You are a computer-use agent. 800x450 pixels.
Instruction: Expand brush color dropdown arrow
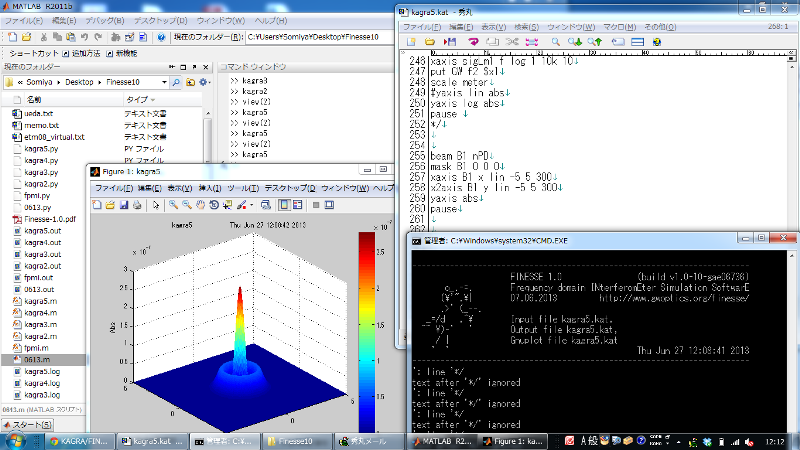252,205
